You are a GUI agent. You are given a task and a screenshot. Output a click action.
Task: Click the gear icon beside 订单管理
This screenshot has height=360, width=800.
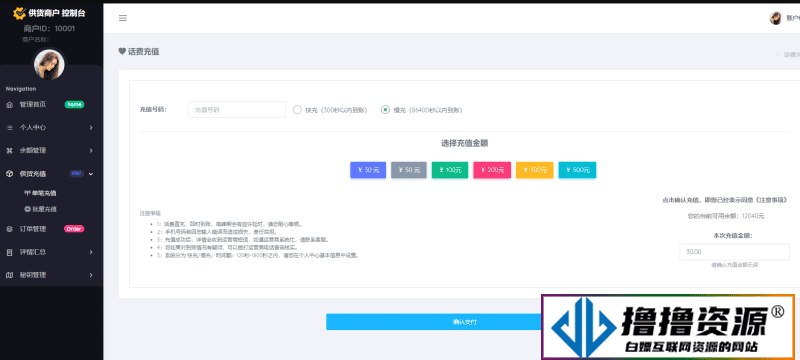point(9,229)
